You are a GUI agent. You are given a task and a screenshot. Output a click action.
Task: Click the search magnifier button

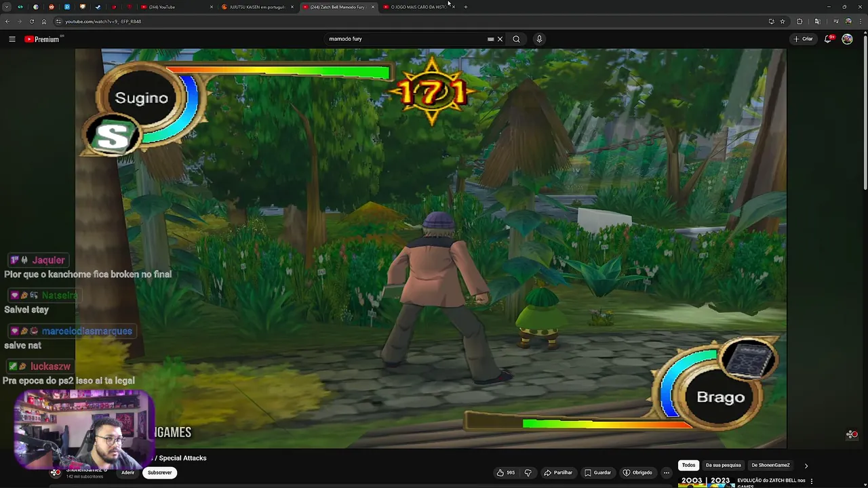(516, 39)
